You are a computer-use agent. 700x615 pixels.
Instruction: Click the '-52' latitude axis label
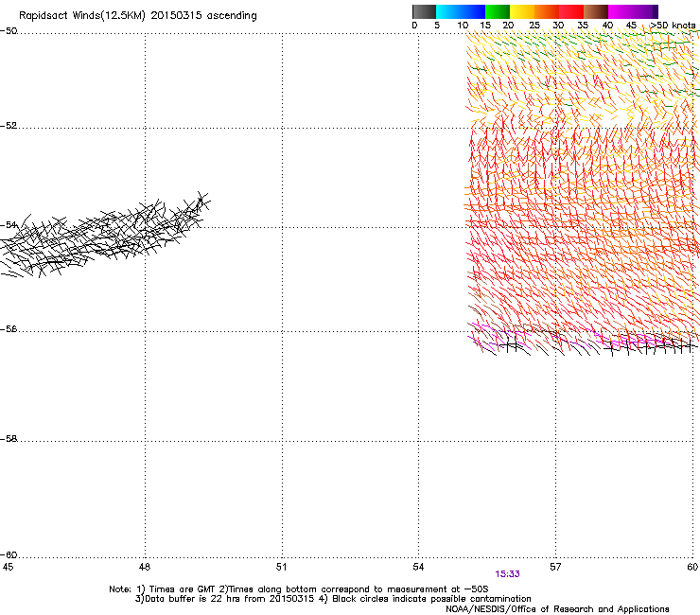click(9, 126)
